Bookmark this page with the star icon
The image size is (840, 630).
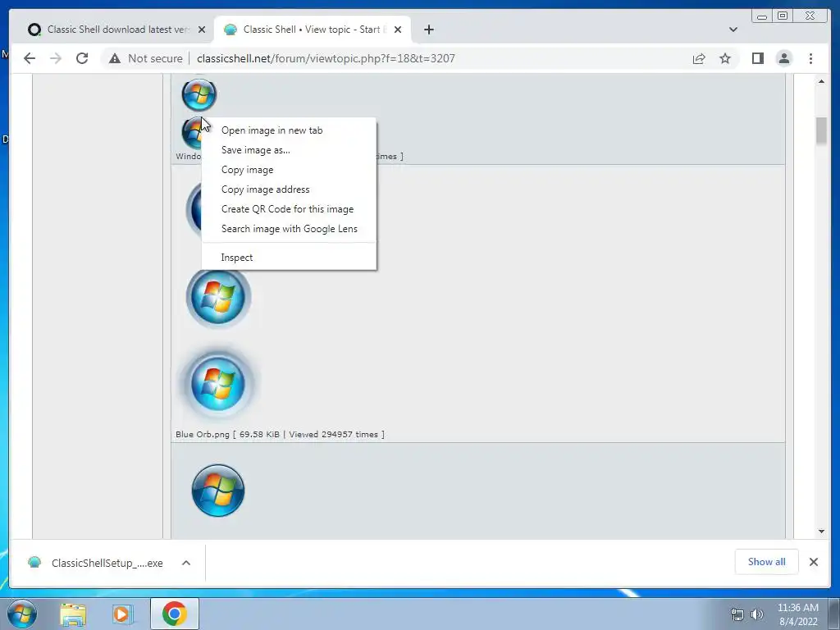pyautogui.click(x=725, y=58)
